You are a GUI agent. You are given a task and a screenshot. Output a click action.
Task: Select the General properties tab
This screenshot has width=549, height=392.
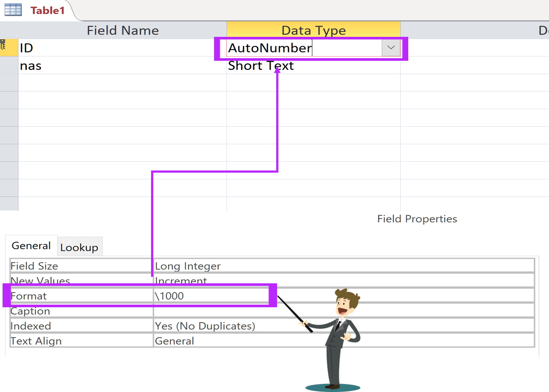point(31,246)
